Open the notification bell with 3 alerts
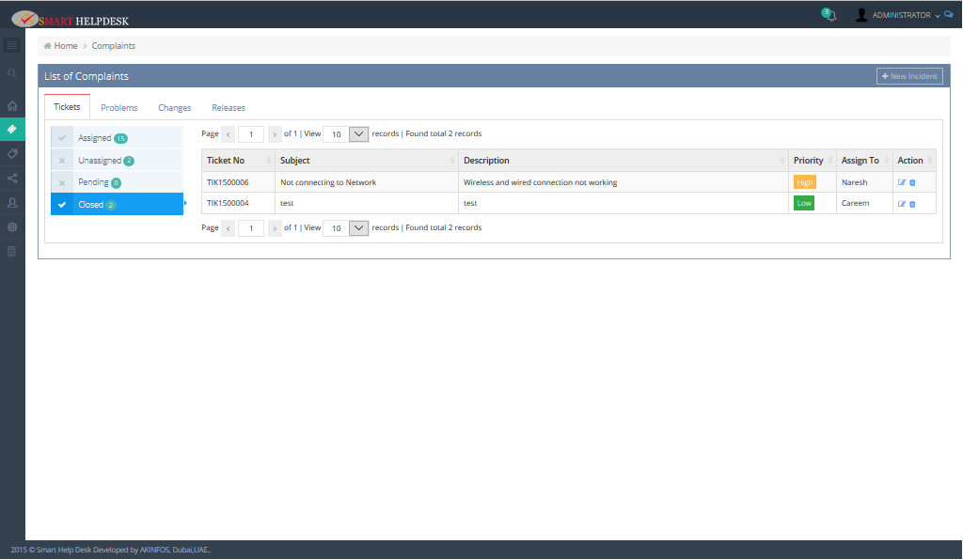The width and height of the screenshot is (963, 560). click(x=829, y=16)
